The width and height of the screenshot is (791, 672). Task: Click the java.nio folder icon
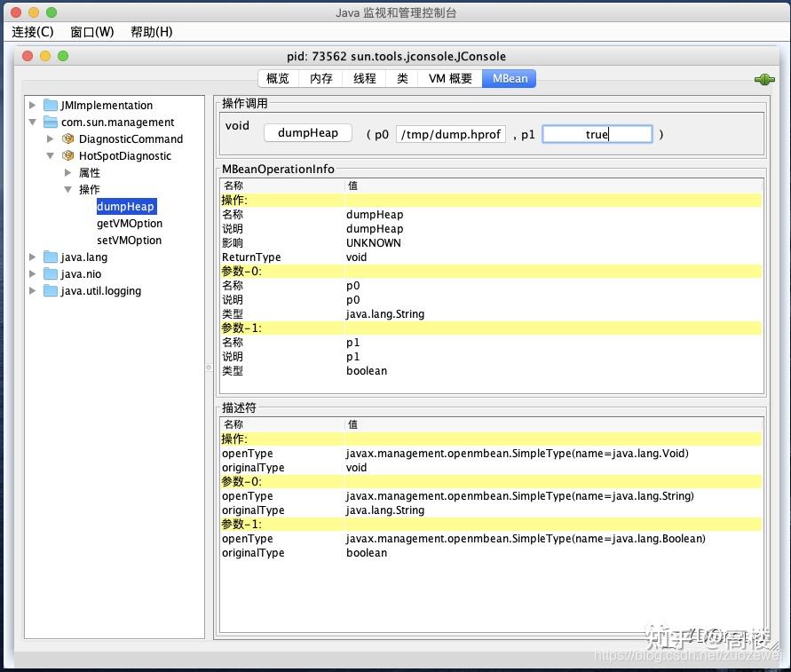point(50,273)
